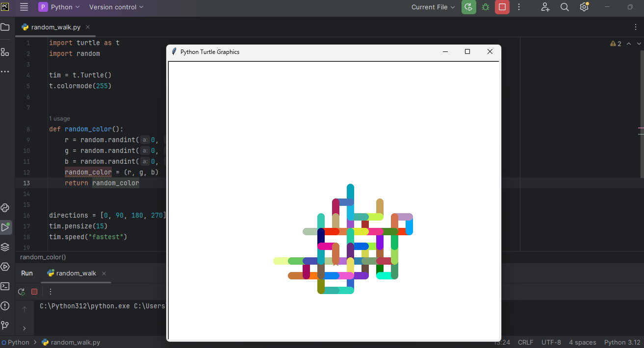Select the random_walk.py editor tab
The image size is (644, 348).
coord(55,27)
